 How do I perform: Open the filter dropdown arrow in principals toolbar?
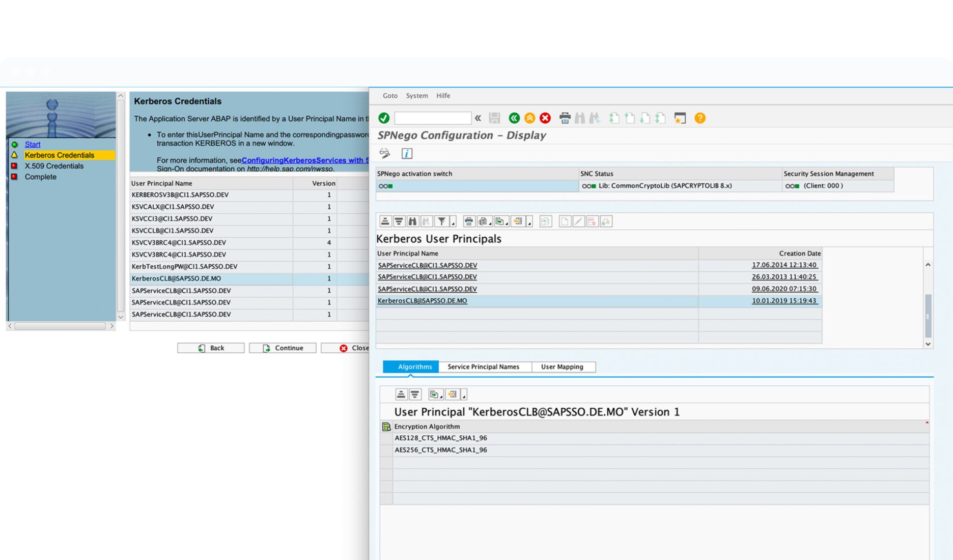click(x=453, y=223)
